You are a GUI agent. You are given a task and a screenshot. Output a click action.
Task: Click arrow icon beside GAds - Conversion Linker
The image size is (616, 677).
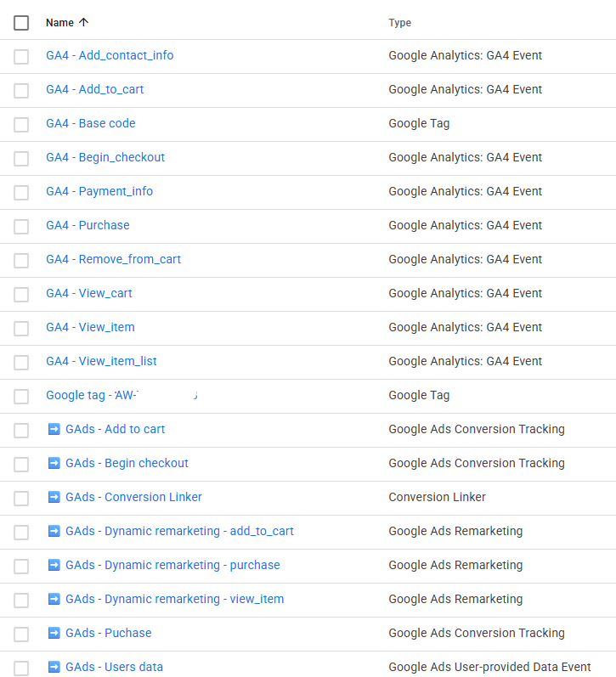pyautogui.click(x=54, y=498)
